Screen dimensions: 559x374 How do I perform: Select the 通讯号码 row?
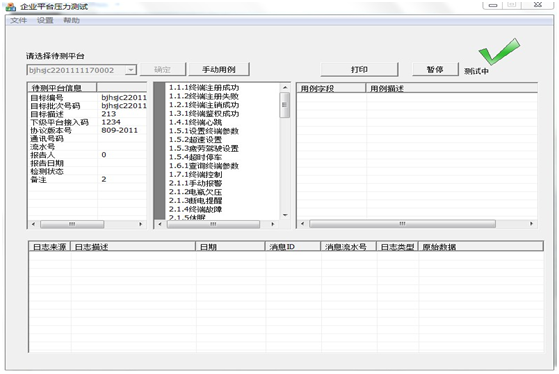pyautogui.click(x=87, y=139)
